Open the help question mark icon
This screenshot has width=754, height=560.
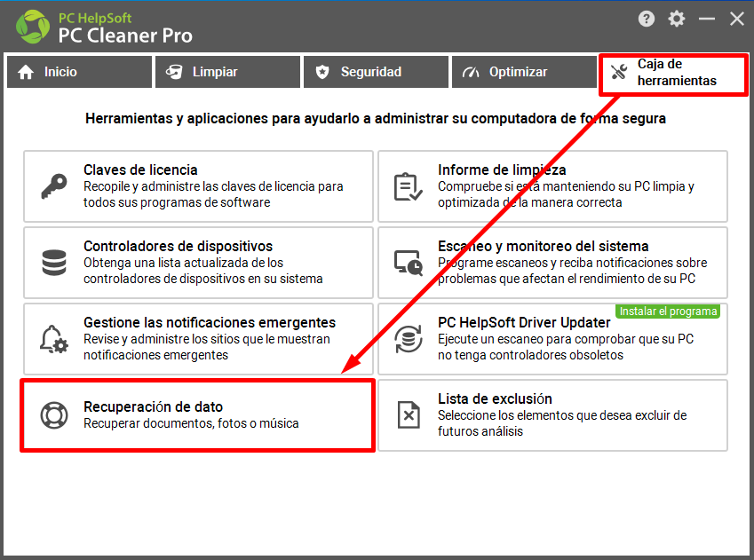647,19
